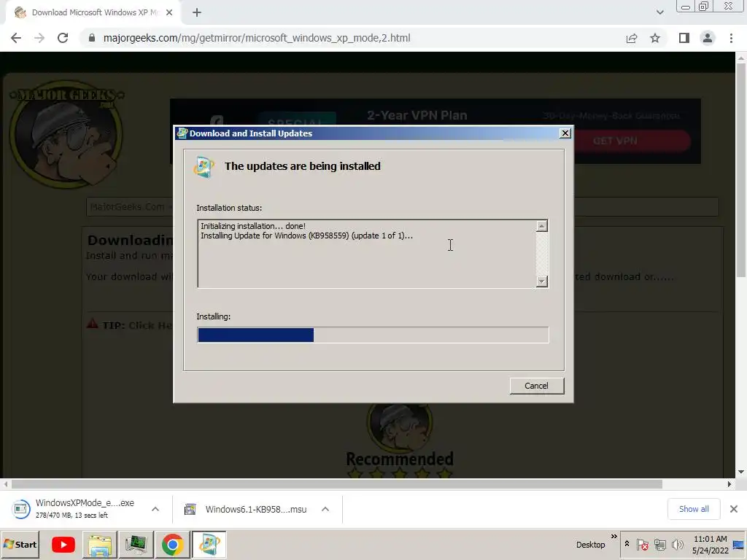This screenshot has width=747, height=560.
Task: Click the horizontal page scrollbar thumb
Action: tap(337, 484)
